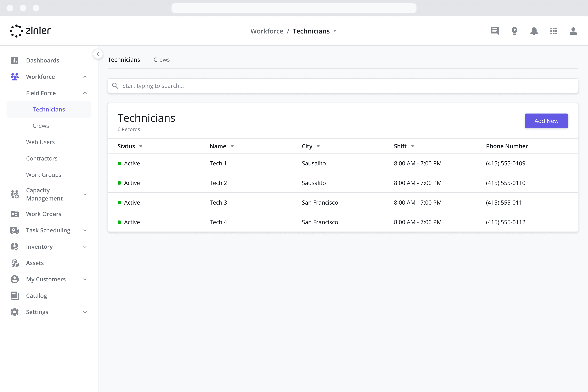The height and width of the screenshot is (392, 588).
Task: Click the Catalog book icon
Action: click(x=15, y=295)
